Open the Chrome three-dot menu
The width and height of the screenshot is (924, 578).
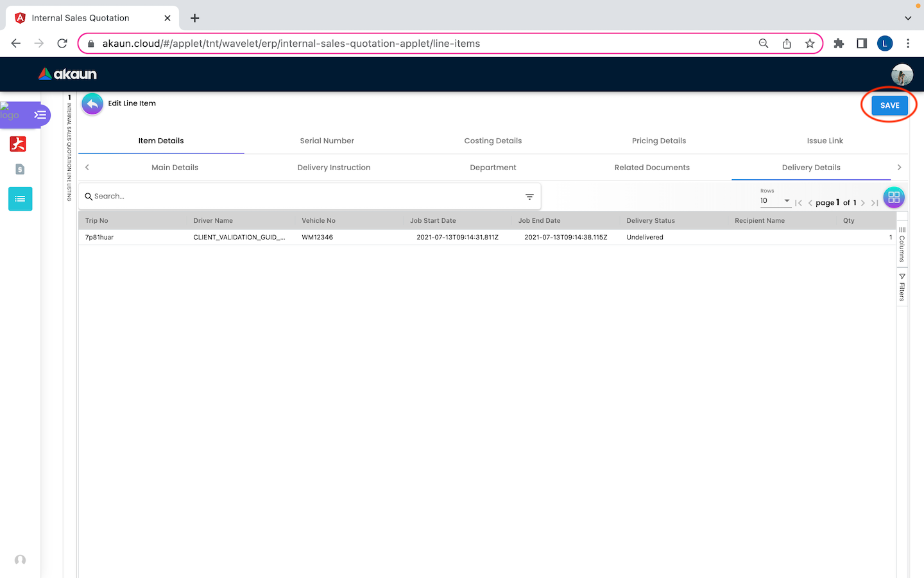(908, 44)
